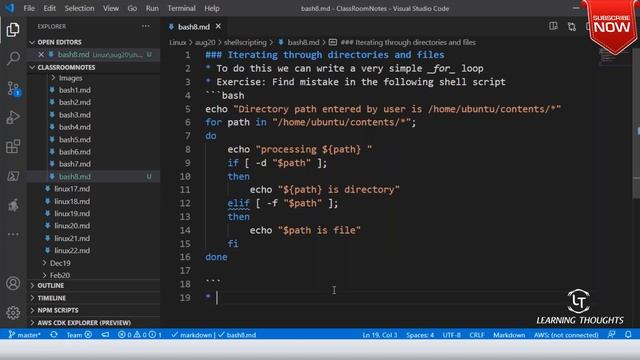The image size is (640, 360).
Task: Change end of line sequence CRLF
Action: tap(477, 335)
